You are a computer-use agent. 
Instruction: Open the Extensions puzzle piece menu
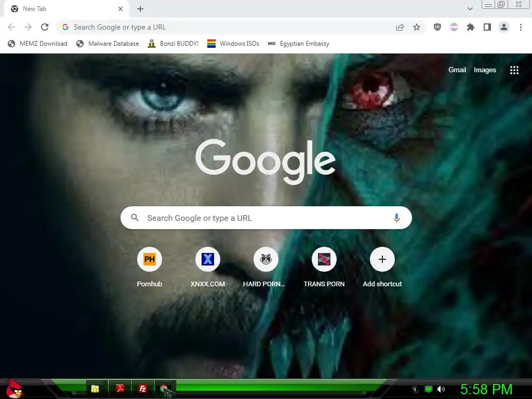[x=471, y=27]
